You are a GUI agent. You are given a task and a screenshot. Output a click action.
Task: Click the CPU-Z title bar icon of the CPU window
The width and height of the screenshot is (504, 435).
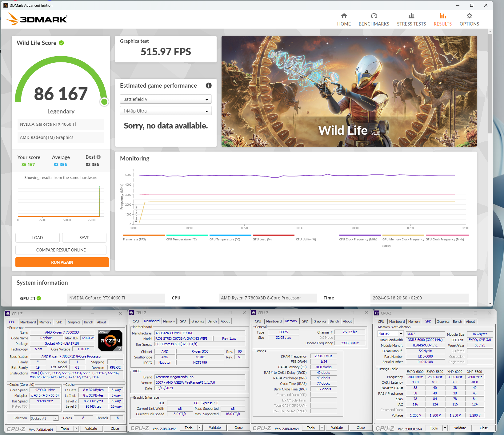[x=8, y=314]
